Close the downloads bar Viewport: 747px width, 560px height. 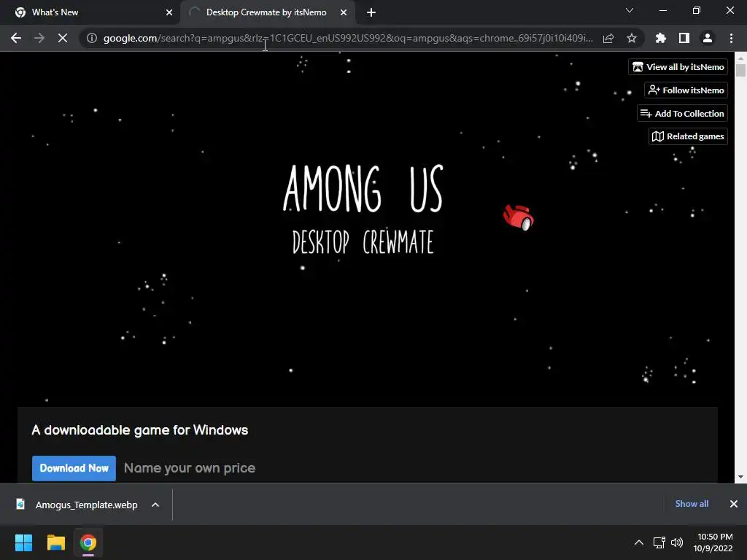734,504
